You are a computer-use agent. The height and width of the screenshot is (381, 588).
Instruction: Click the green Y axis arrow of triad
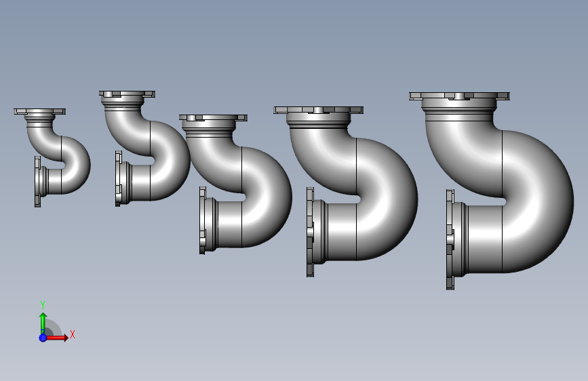pyautogui.click(x=43, y=323)
